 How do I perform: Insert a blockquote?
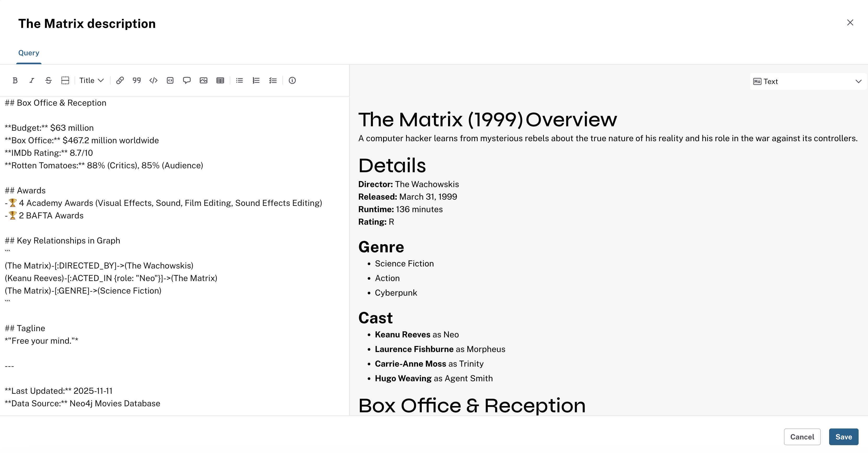136,80
